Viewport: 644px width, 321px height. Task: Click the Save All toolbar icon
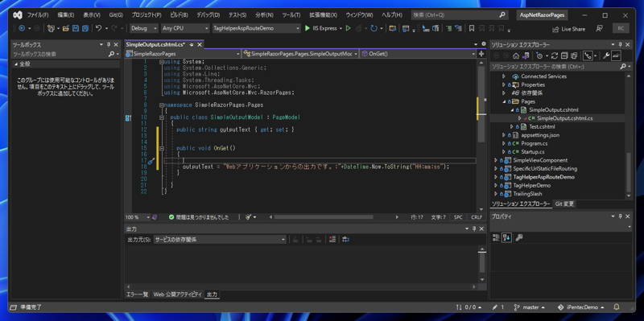pos(85,28)
